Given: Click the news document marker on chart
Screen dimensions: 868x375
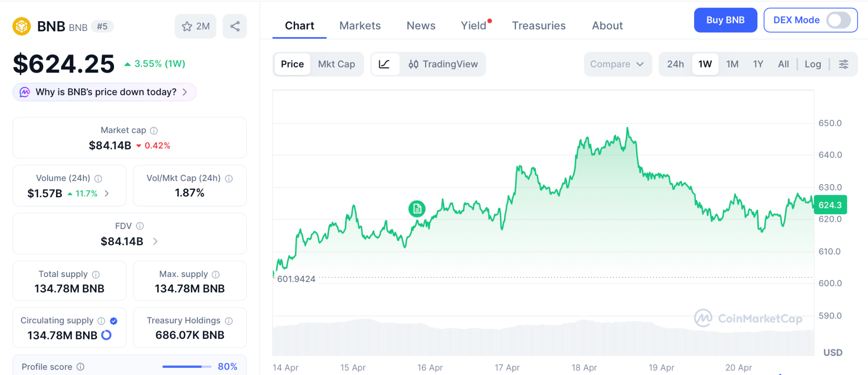Looking at the screenshot, I should tap(417, 209).
